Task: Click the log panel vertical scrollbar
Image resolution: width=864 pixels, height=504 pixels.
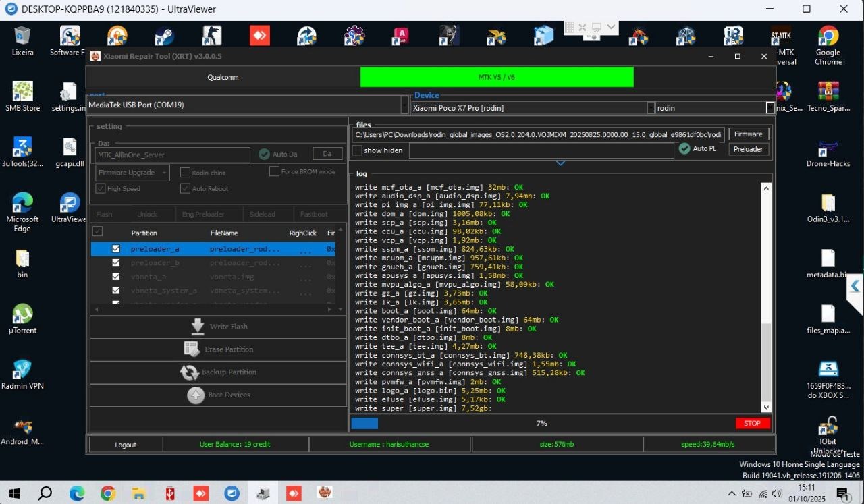Action: click(x=766, y=297)
